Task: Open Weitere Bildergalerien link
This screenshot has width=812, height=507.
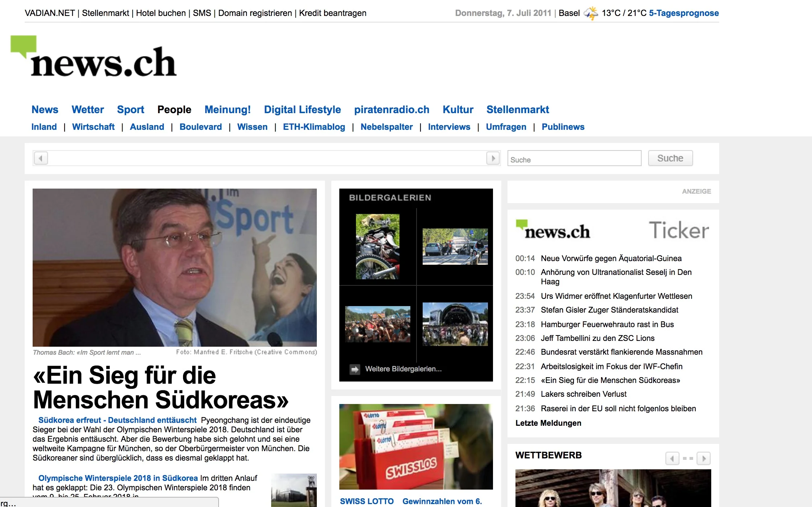Action: click(x=403, y=369)
